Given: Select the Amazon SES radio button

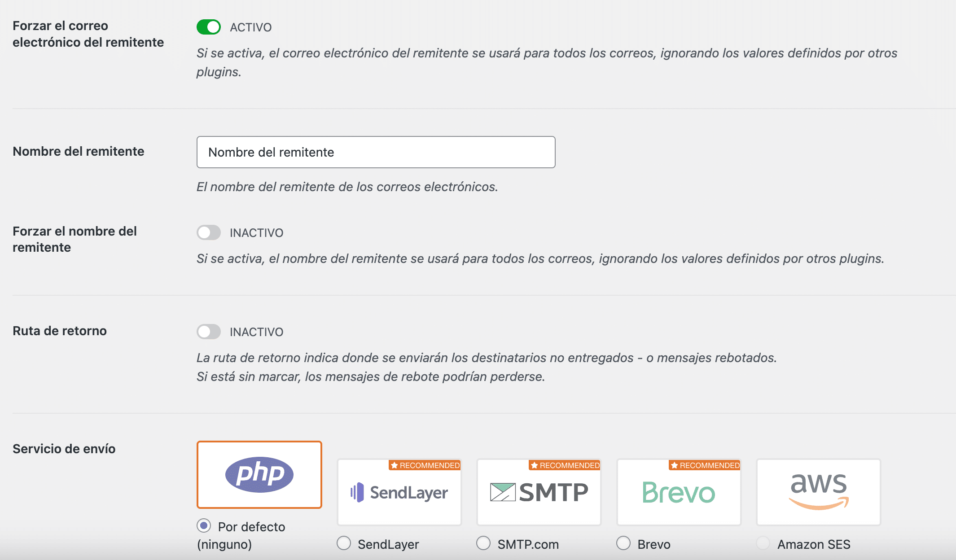Looking at the screenshot, I should (763, 543).
